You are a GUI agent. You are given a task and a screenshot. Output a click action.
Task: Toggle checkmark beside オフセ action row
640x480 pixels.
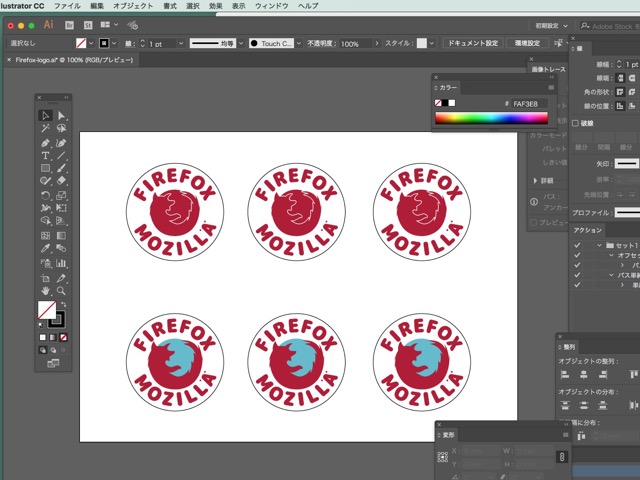577,255
